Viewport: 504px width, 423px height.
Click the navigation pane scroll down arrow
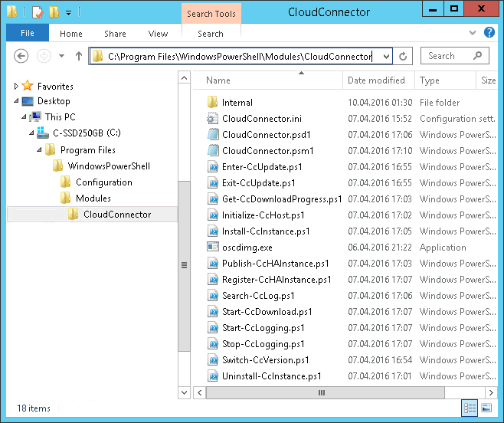click(184, 392)
